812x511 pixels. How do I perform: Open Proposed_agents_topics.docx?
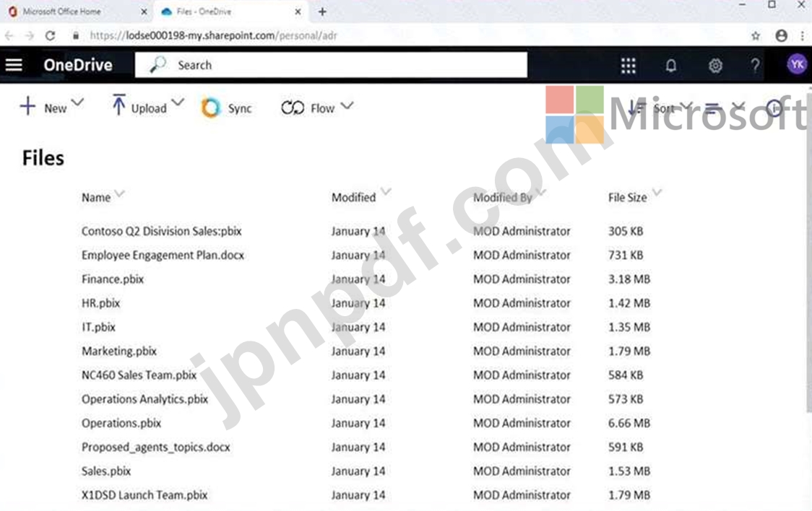point(156,447)
